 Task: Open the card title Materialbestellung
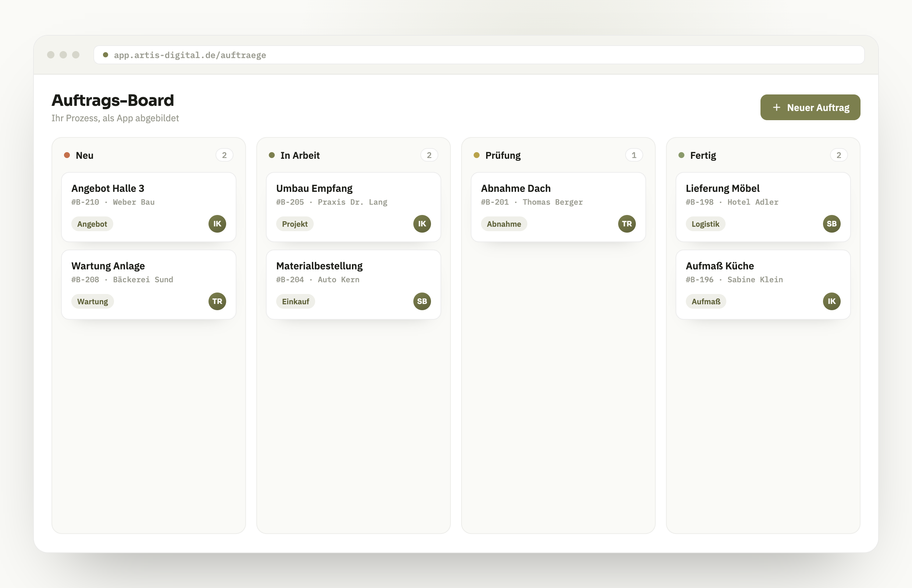point(320,266)
